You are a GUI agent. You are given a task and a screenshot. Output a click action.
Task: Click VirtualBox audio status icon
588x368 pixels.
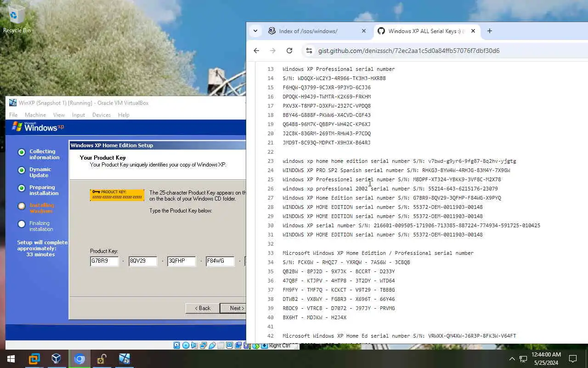point(194,345)
